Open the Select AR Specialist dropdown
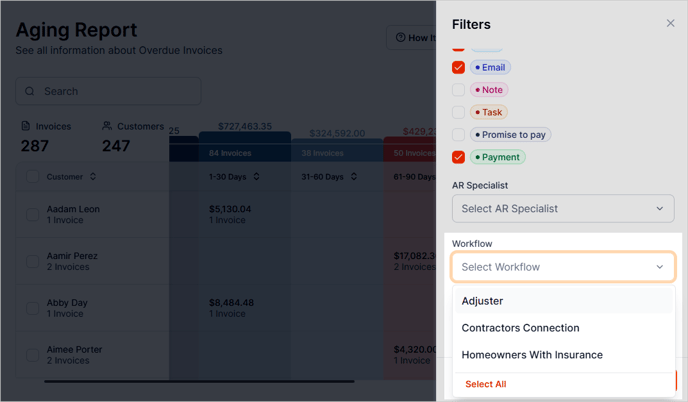The image size is (688, 402). click(562, 209)
